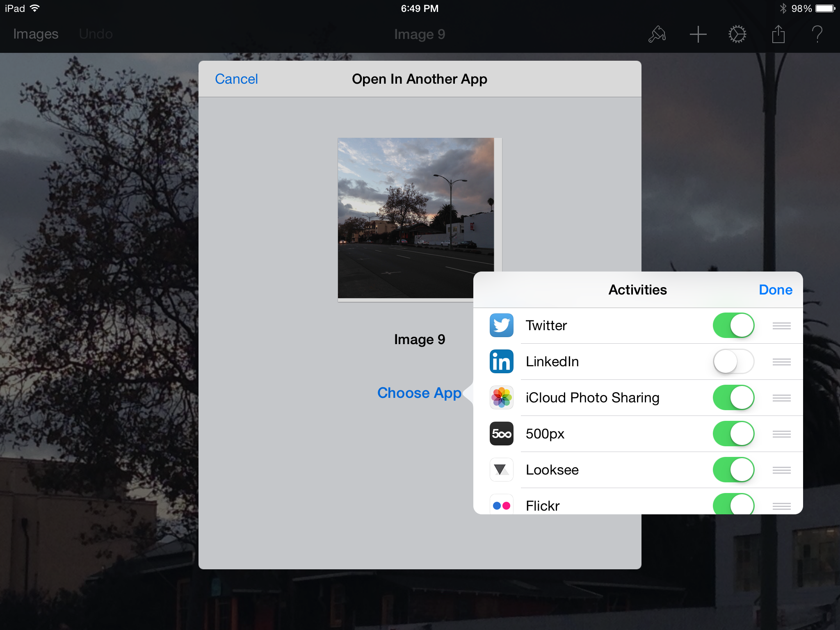Tap the battery indicator icon
Screen dimensions: 840x630
[x=825, y=8]
